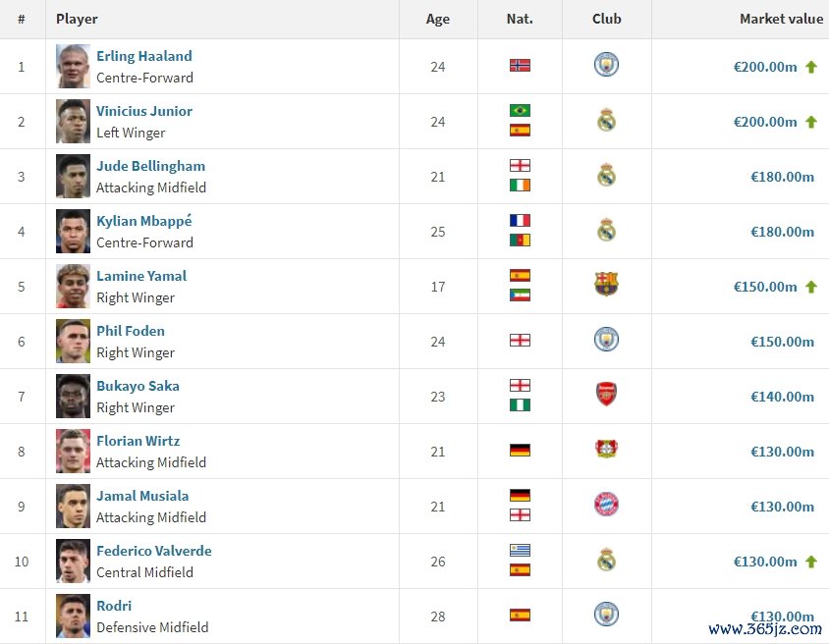
Task: Click Rodri's portrait thumbnail
Action: tap(73, 616)
